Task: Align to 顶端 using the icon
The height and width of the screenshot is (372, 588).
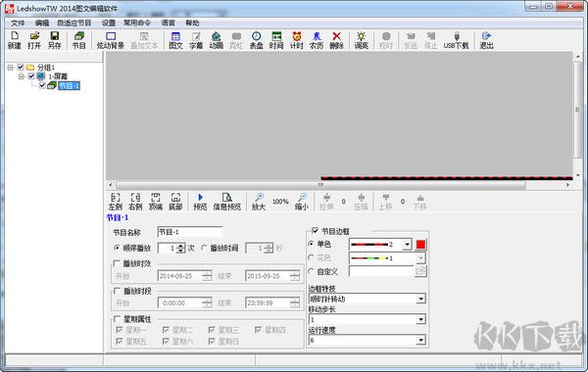Action: 156,202
